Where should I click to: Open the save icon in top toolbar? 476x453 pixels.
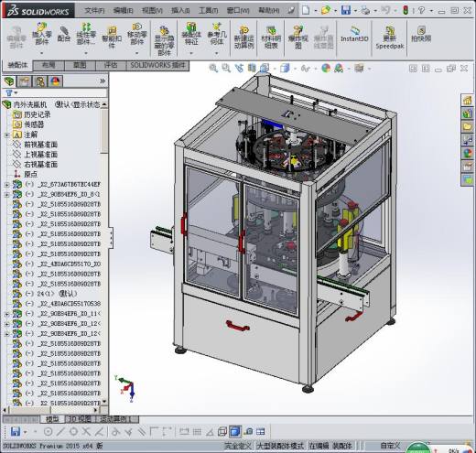click(346, 10)
